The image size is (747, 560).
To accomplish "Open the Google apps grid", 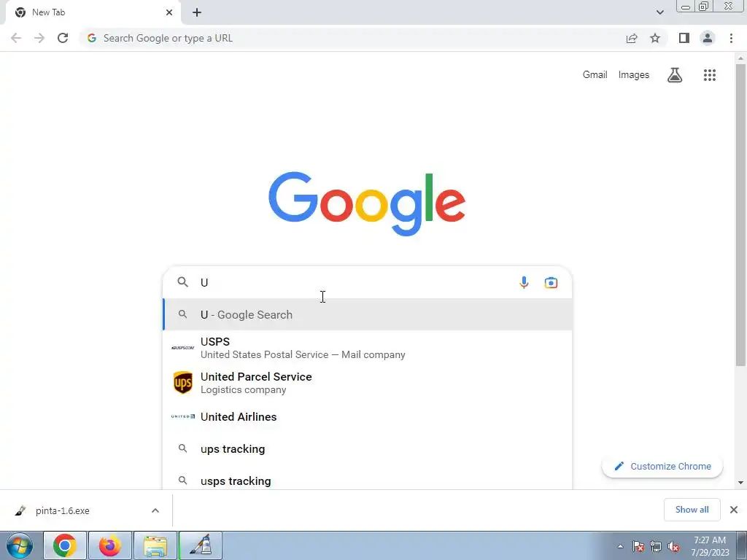I will (710, 75).
